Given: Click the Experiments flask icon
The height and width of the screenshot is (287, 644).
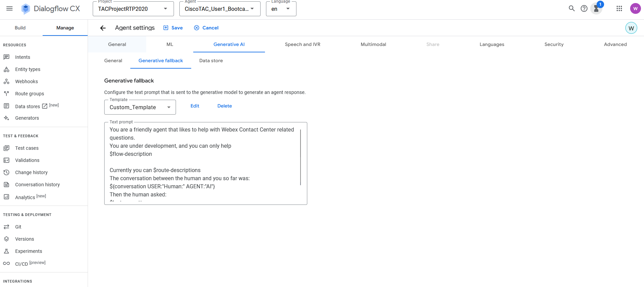Looking at the screenshot, I should click(x=6, y=251).
